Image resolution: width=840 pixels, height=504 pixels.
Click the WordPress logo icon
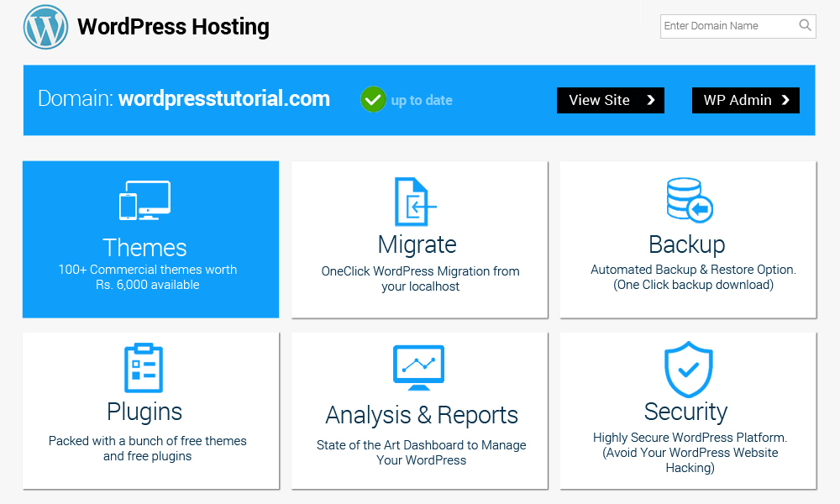coord(45,27)
